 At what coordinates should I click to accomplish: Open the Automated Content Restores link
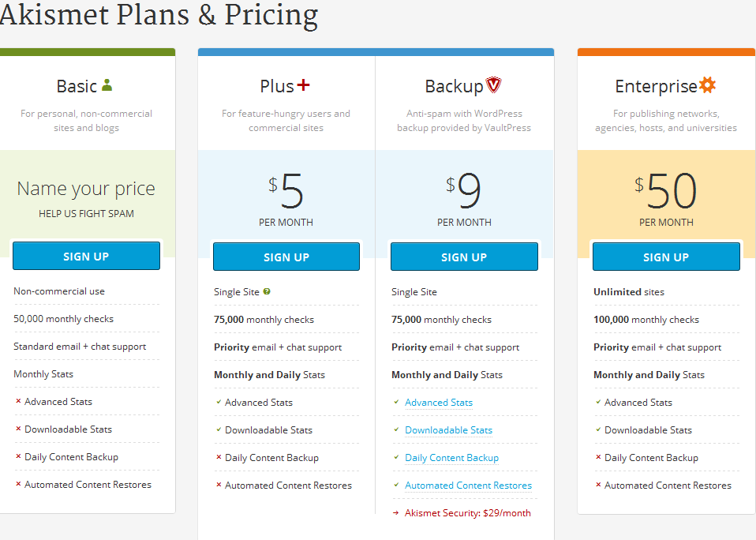[x=468, y=485]
